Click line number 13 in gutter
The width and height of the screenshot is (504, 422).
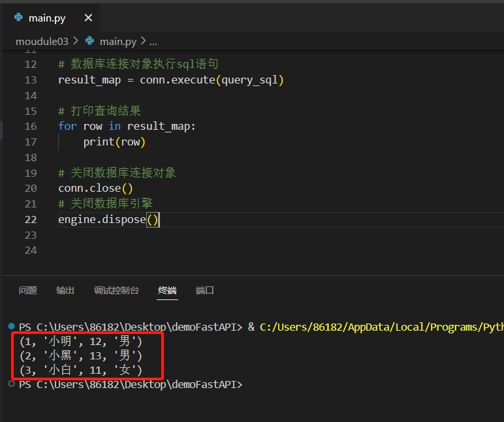tap(31, 80)
